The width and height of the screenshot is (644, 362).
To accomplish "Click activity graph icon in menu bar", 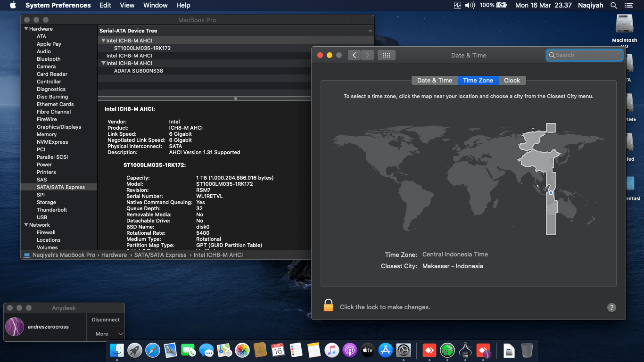I will (x=457, y=5).
